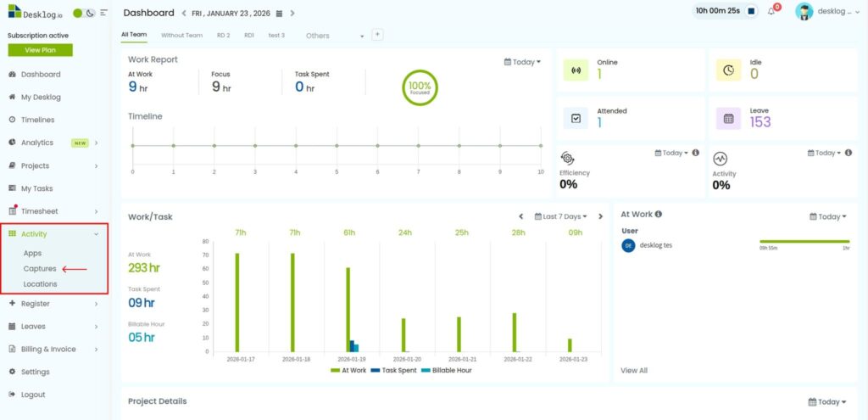Click the info icon beside the At Work heading
This screenshot has height=420, width=868.
659,215
